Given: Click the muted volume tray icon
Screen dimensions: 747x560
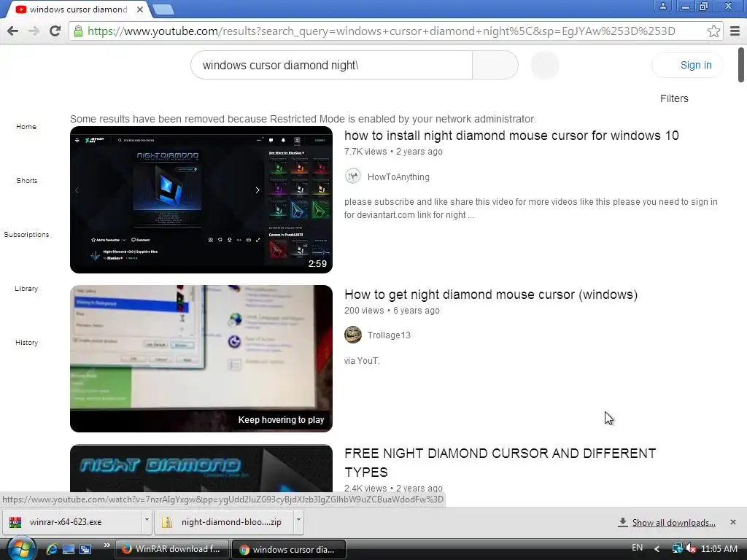Looking at the screenshot, I should (x=690, y=548).
